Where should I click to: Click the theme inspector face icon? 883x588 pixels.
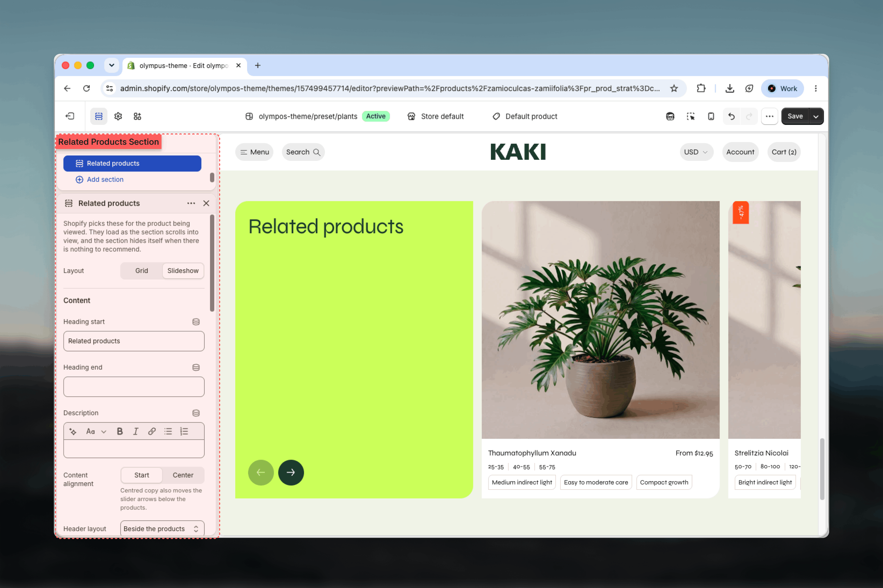pos(670,116)
